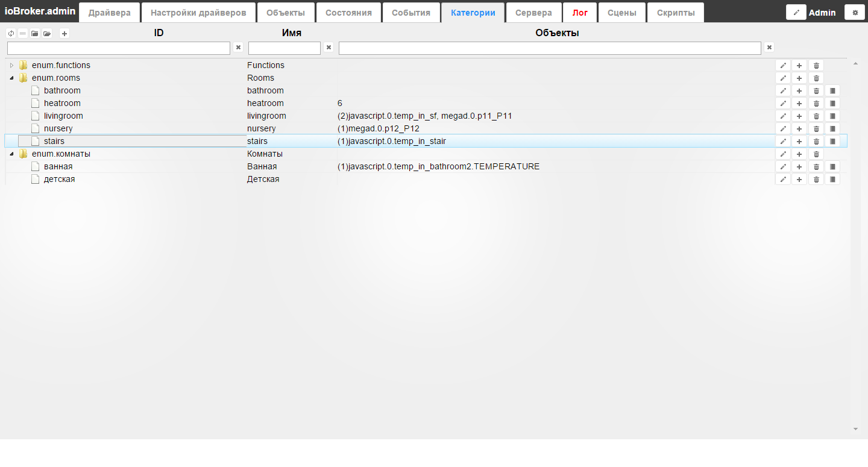Click the pencil edit button beside Admin
Screen dimensions: 868x467
pos(796,12)
